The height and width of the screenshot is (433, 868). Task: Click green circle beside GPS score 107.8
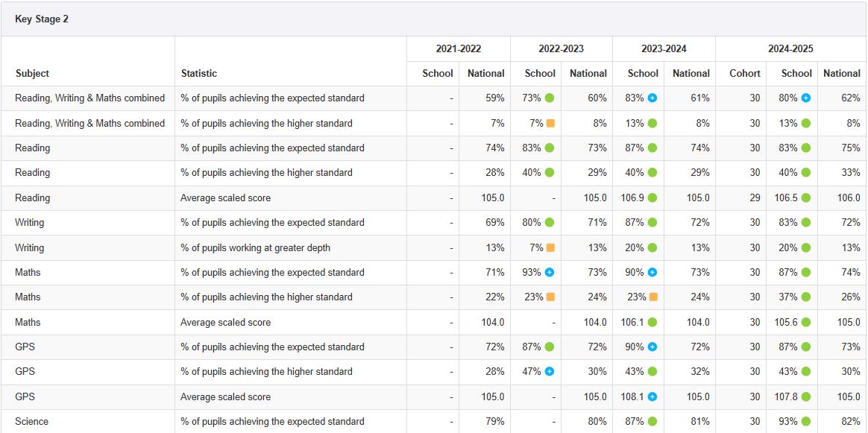click(x=805, y=396)
